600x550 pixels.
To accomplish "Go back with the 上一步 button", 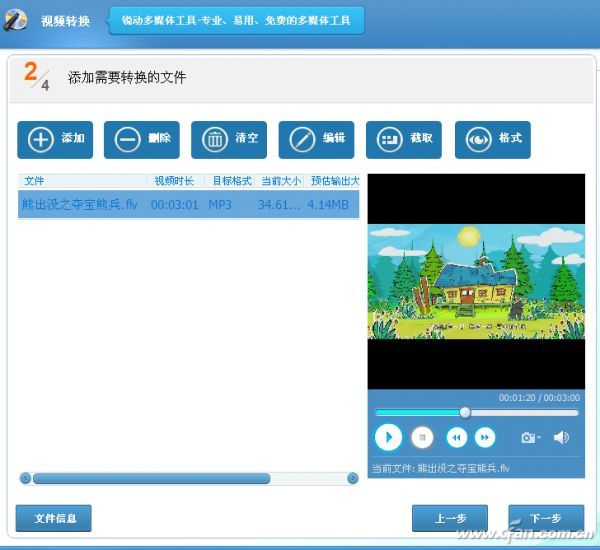I will pyautogui.click(x=450, y=518).
